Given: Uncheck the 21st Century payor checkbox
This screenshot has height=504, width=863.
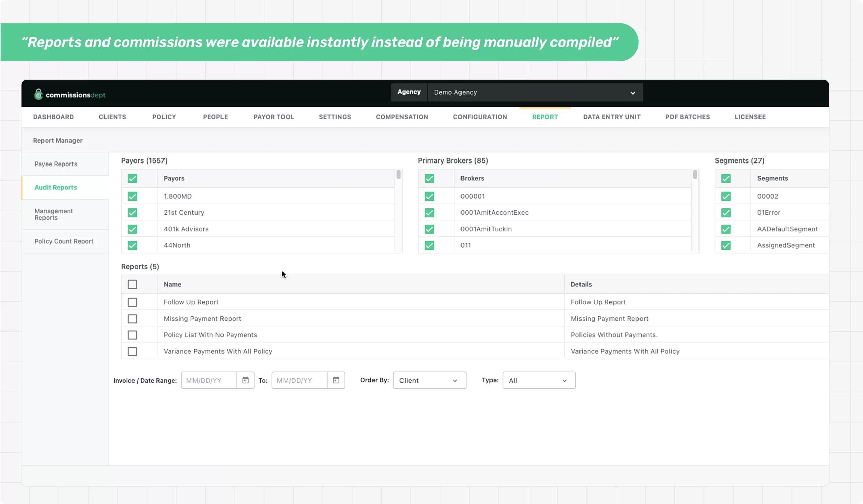Looking at the screenshot, I should pos(132,213).
